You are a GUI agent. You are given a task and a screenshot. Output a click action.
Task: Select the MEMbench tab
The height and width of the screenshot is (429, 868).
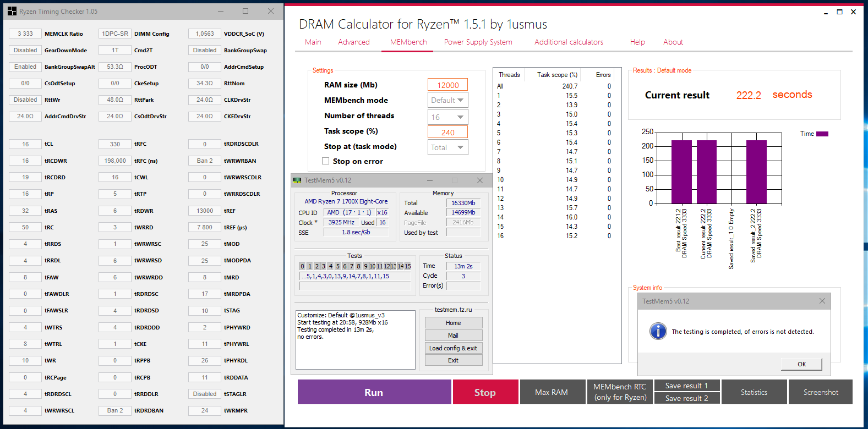(408, 42)
